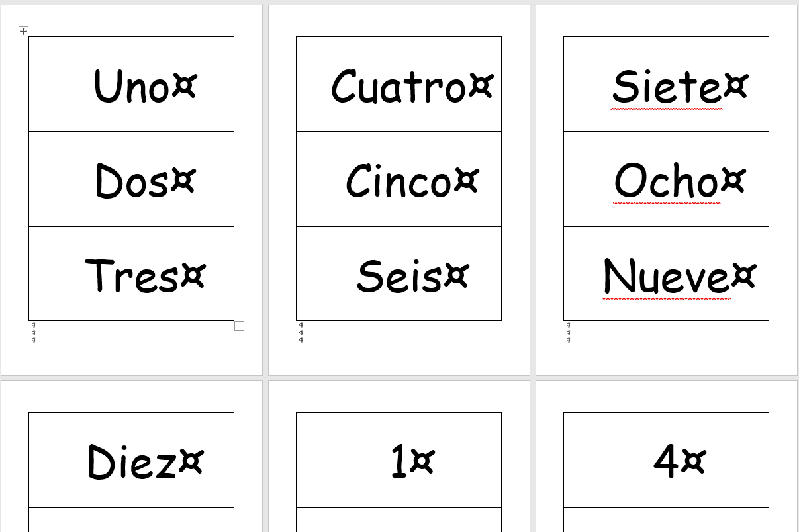Screen dimensions: 799x532
Task: Click paragraph marks below the Nueve table
Action: [x=569, y=332]
